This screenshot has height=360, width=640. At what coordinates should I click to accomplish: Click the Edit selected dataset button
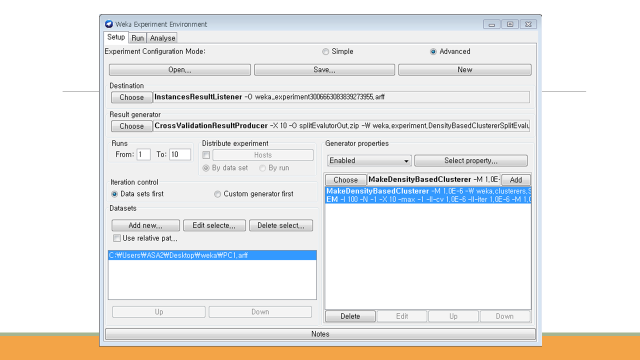tap(214, 225)
